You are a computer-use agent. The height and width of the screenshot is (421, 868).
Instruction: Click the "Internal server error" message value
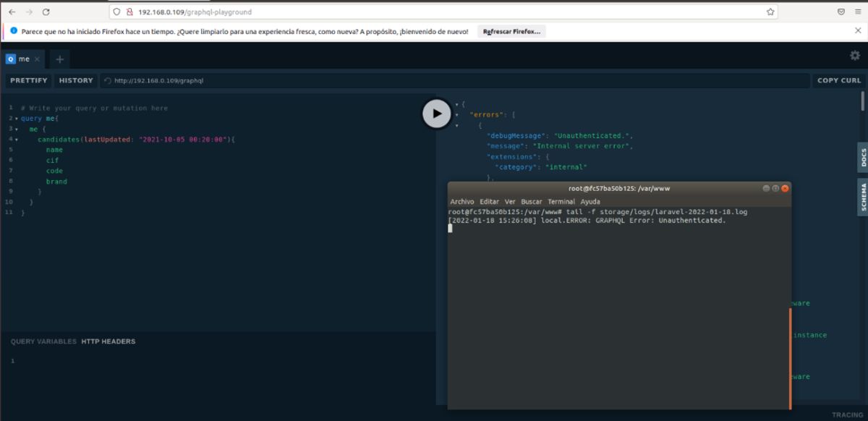point(582,146)
